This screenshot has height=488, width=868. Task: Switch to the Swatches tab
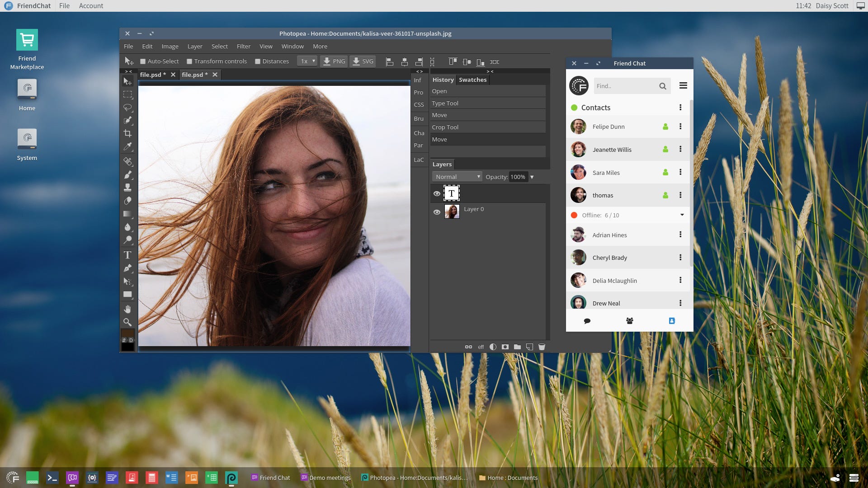(472, 80)
